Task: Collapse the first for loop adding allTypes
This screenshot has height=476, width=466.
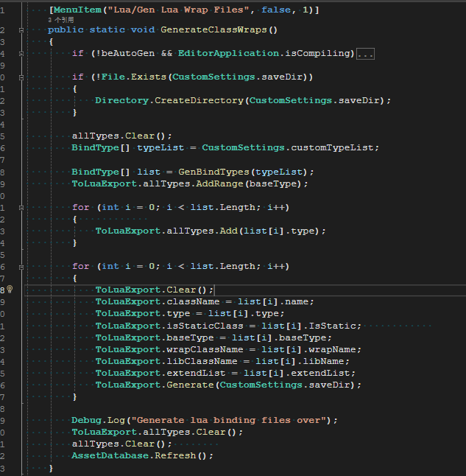Action: [x=21, y=207]
